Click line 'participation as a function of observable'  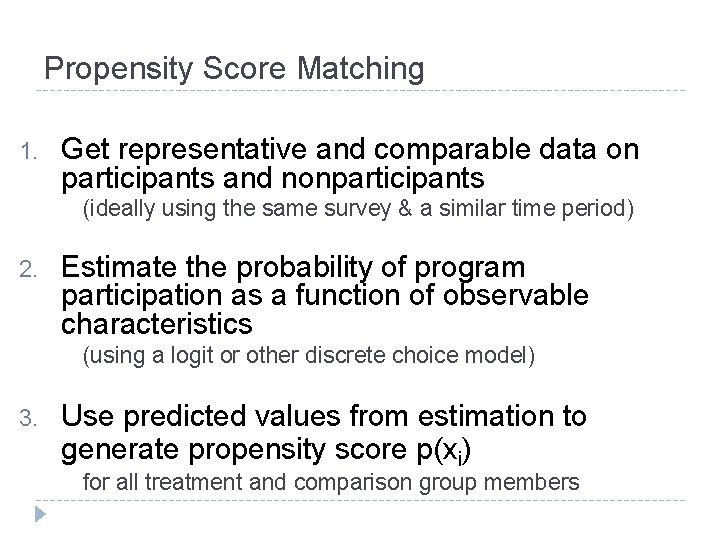click(325, 295)
